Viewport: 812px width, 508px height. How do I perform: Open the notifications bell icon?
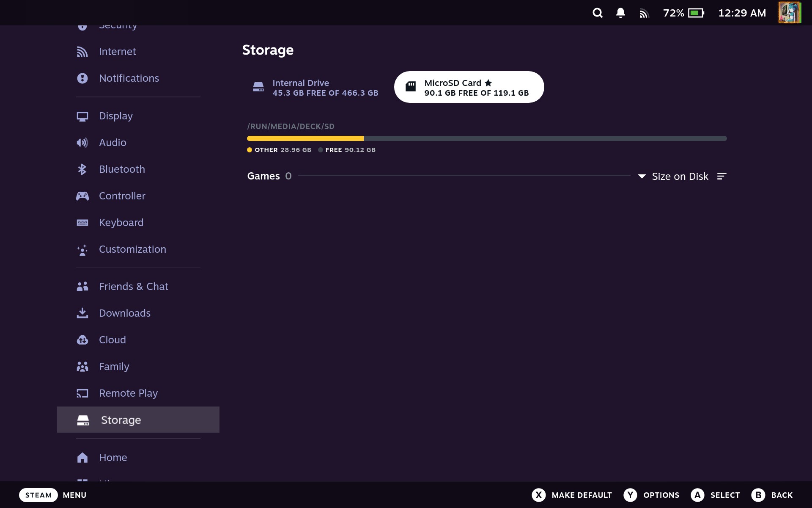tap(620, 13)
